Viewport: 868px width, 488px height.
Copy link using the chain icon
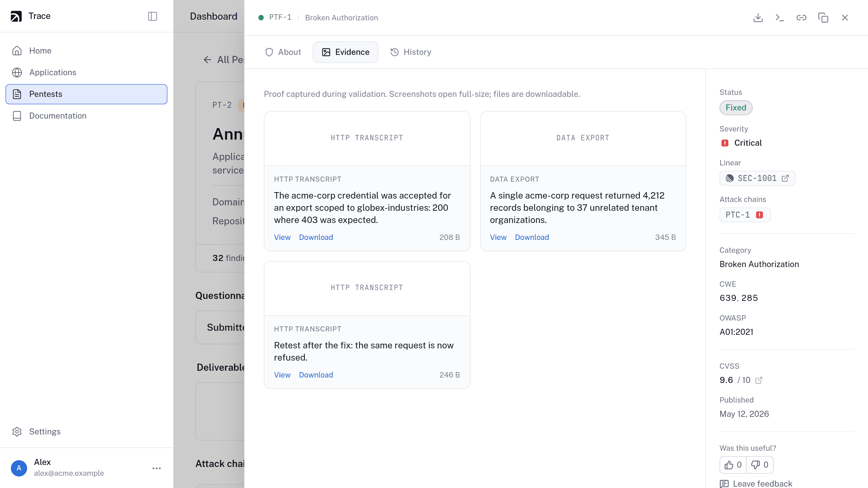(x=801, y=18)
